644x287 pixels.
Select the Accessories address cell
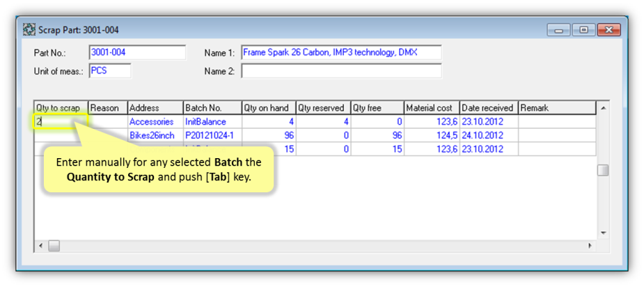[x=156, y=122]
